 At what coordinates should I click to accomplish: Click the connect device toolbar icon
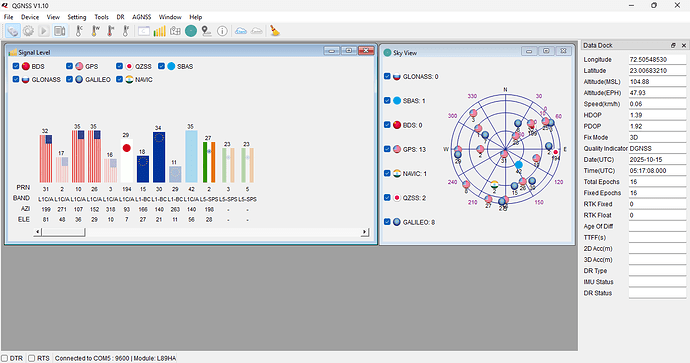click(x=13, y=31)
